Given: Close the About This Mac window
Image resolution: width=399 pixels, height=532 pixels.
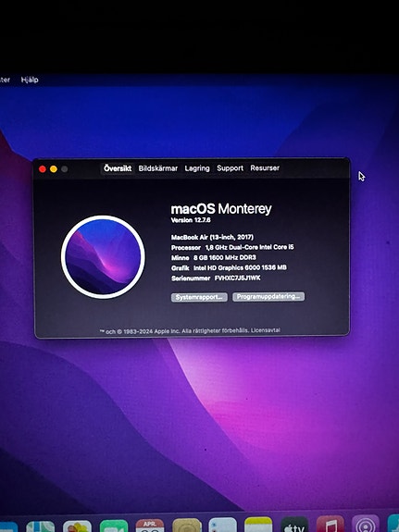Looking at the screenshot, I should tap(43, 169).
